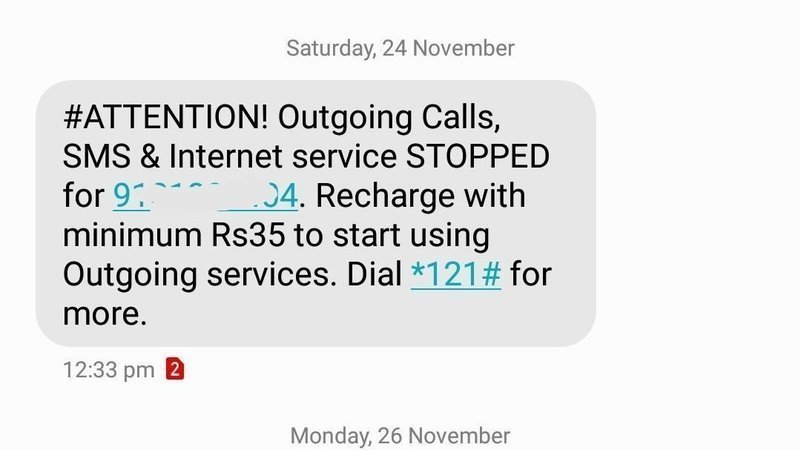Select the #ATTENTION! message bubble
The height and width of the screenshot is (450, 800).
click(316, 213)
